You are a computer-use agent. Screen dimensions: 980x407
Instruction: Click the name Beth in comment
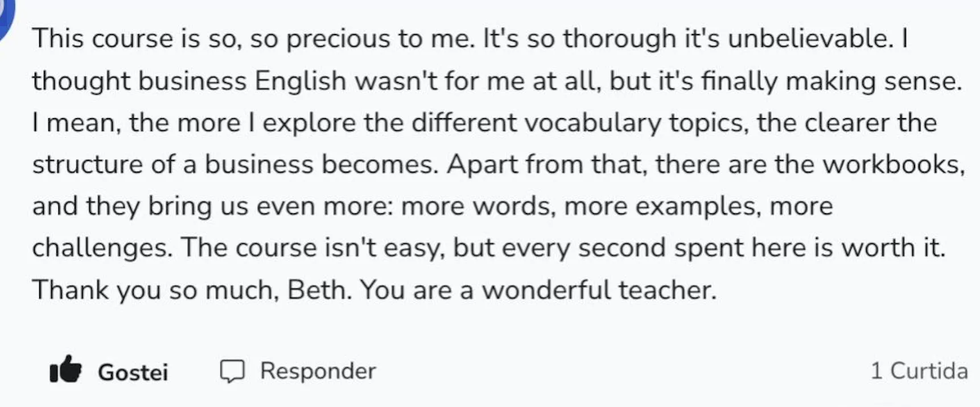[x=319, y=290]
